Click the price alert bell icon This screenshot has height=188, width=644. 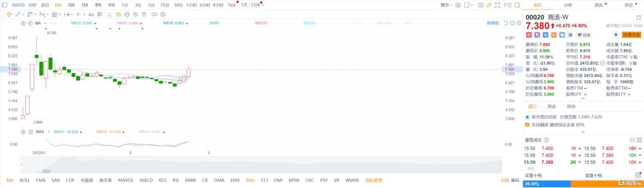616,35
